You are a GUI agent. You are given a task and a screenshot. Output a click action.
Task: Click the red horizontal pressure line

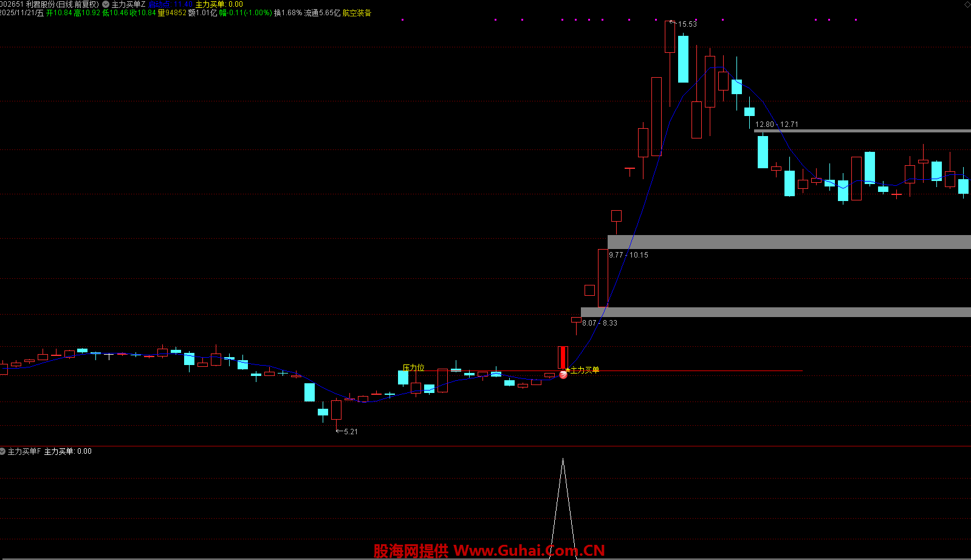699,370
